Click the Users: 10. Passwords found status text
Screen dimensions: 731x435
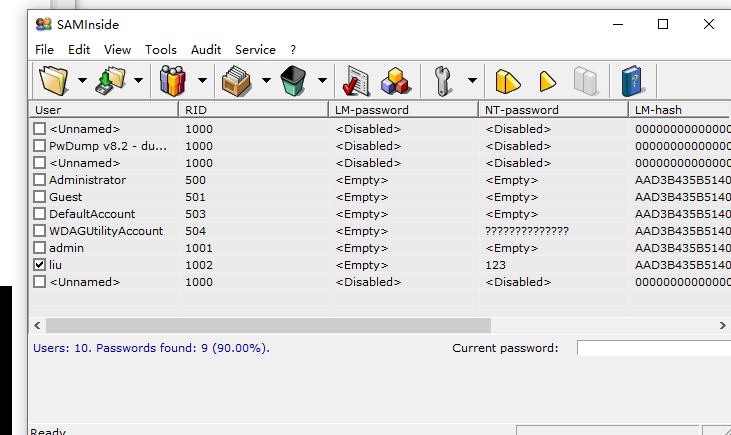[151, 348]
